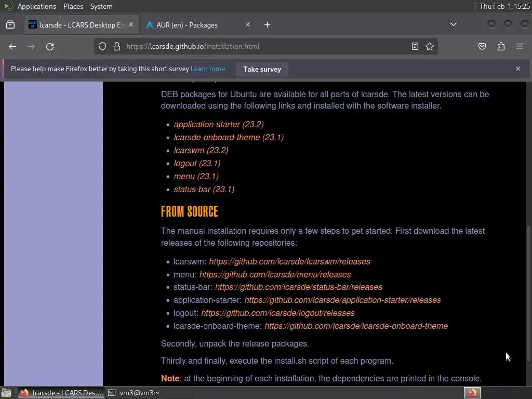Focus the URL address bar
The width and height of the screenshot is (532, 399).
tap(264, 46)
